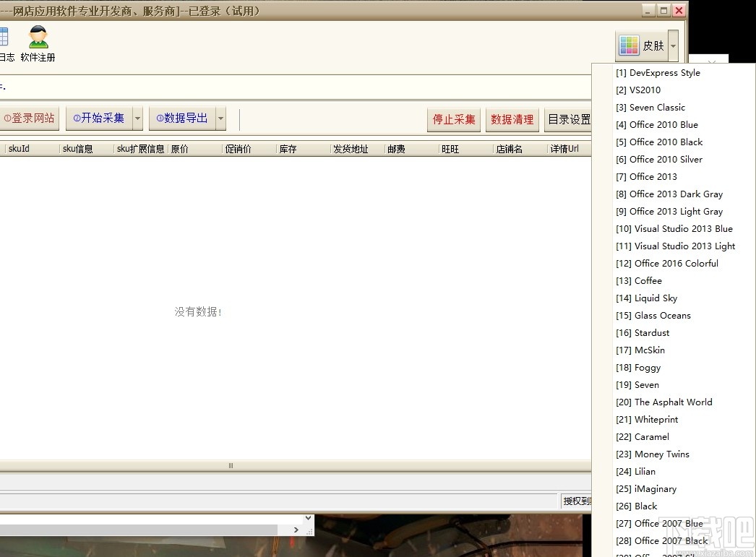The image size is (756, 557).
Task: Select the VS2010 skin
Action: (x=638, y=90)
